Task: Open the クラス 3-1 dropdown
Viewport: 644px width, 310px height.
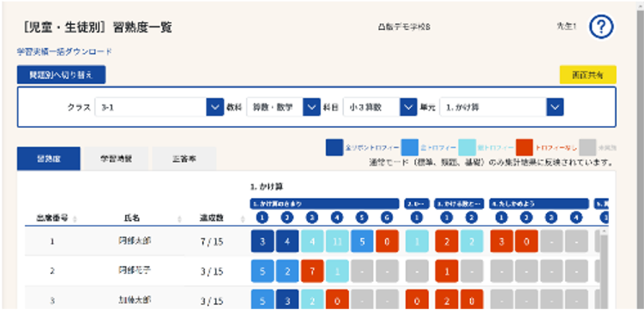Action: (x=159, y=107)
